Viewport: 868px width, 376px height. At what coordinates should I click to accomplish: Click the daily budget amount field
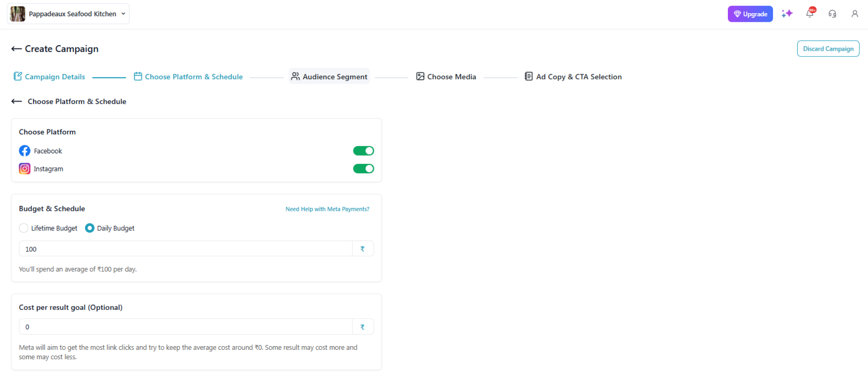(185, 249)
